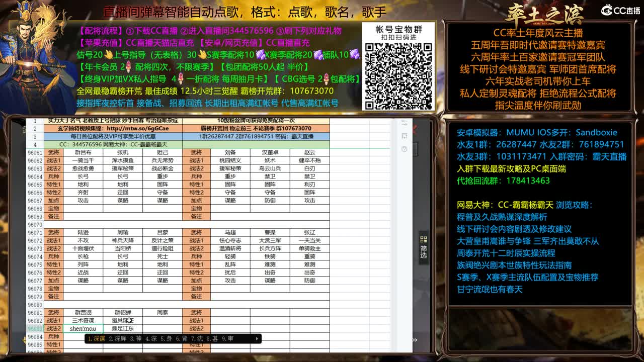This screenshot has width=644, height=362.
Task: Click the sort icon at top of side strip
Action: pos(405,122)
